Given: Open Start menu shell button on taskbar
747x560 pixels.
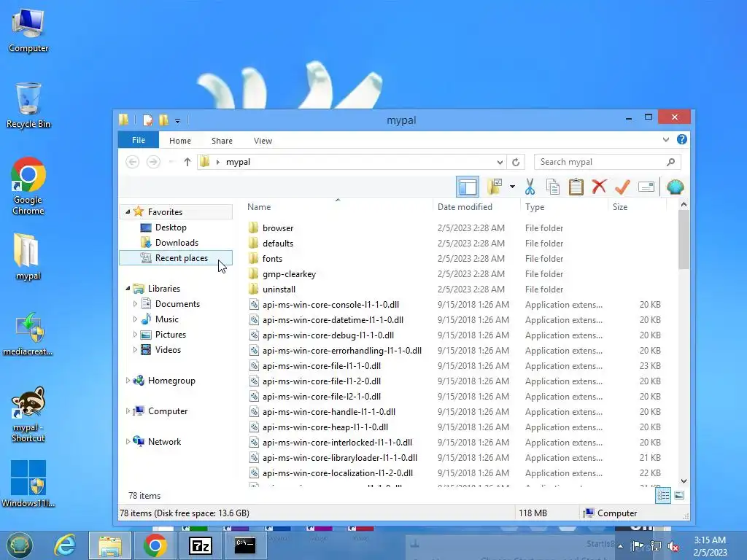Looking at the screenshot, I should (20, 545).
